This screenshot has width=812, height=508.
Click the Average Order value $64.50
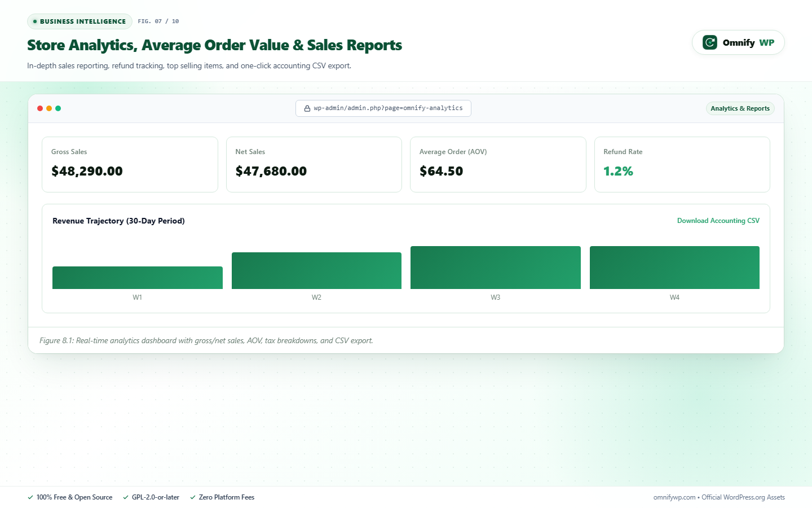click(x=441, y=171)
